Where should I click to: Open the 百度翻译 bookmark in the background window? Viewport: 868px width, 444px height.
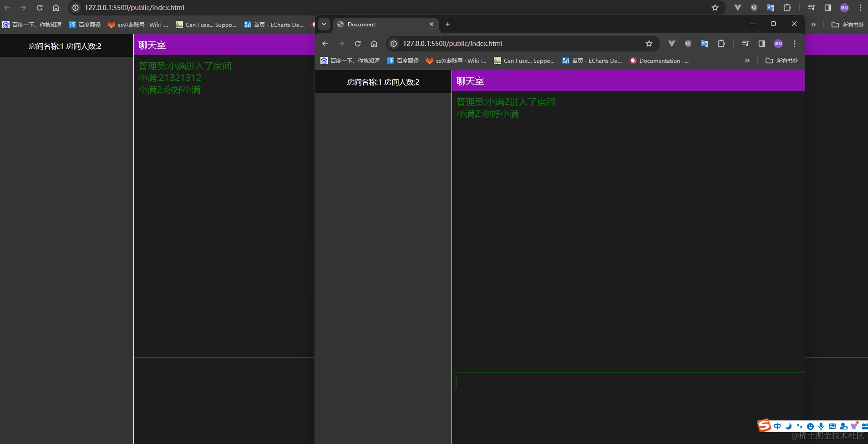85,25
